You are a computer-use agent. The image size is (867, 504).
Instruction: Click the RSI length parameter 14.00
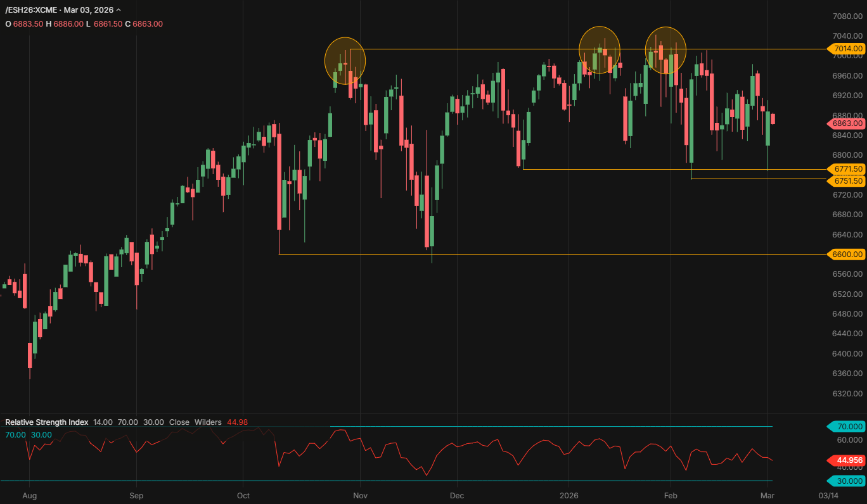click(103, 422)
